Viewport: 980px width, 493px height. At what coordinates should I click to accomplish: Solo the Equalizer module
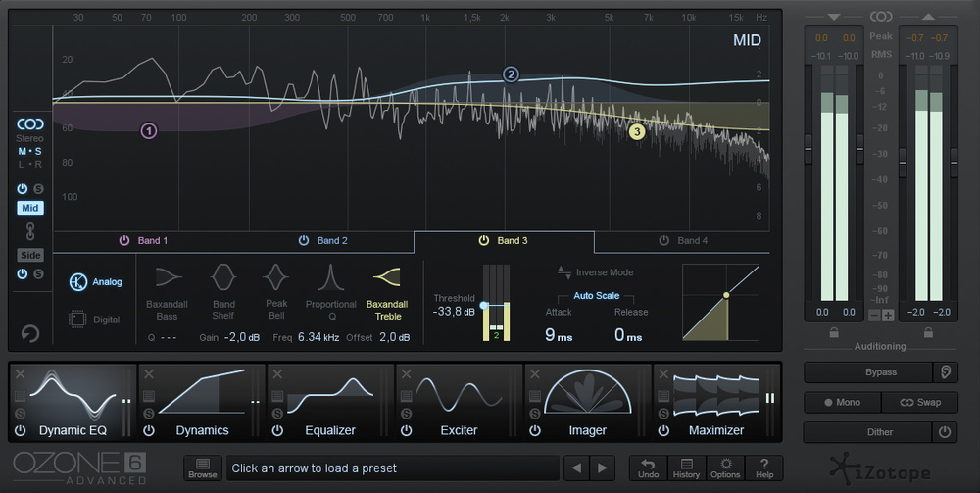(x=277, y=414)
